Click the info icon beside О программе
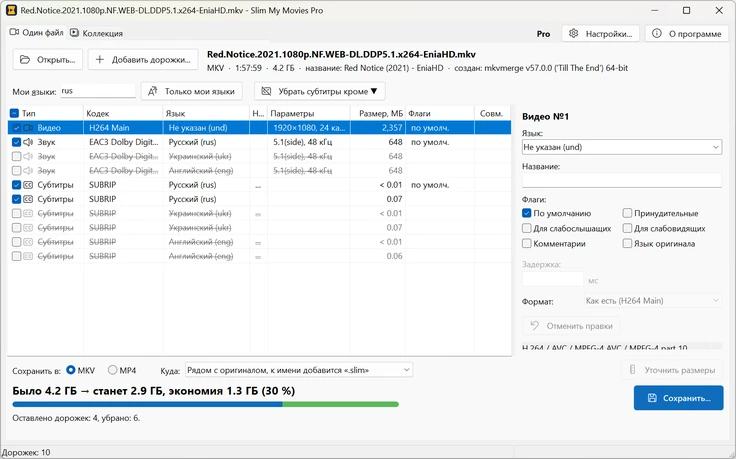Image resolution: width=736 pixels, height=459 pixels. coord(657,33)
